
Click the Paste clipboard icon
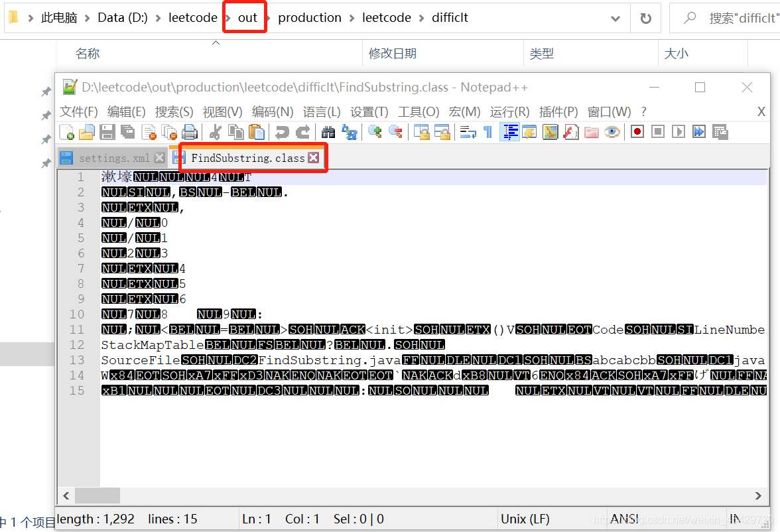pos(256,132)
